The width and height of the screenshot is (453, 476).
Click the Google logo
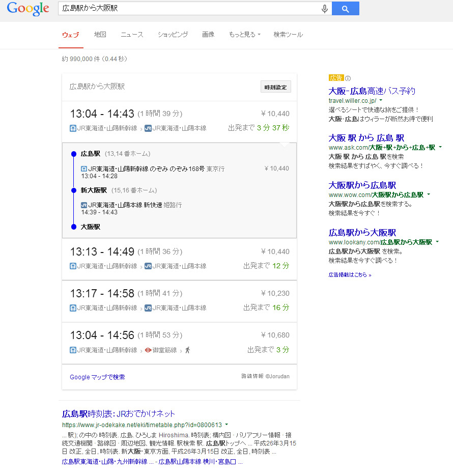[x=28, y=9]
